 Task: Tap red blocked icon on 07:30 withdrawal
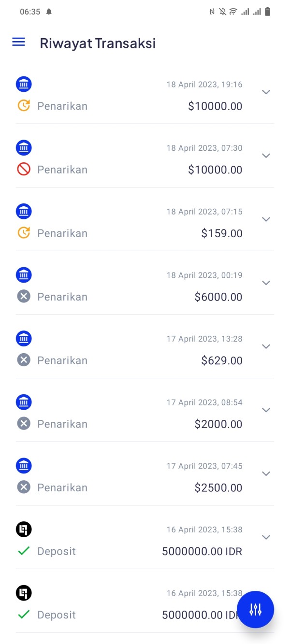point(24,169)
